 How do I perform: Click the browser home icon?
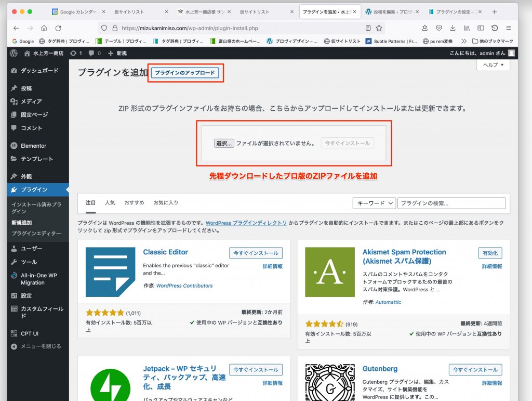pos(44,28)
